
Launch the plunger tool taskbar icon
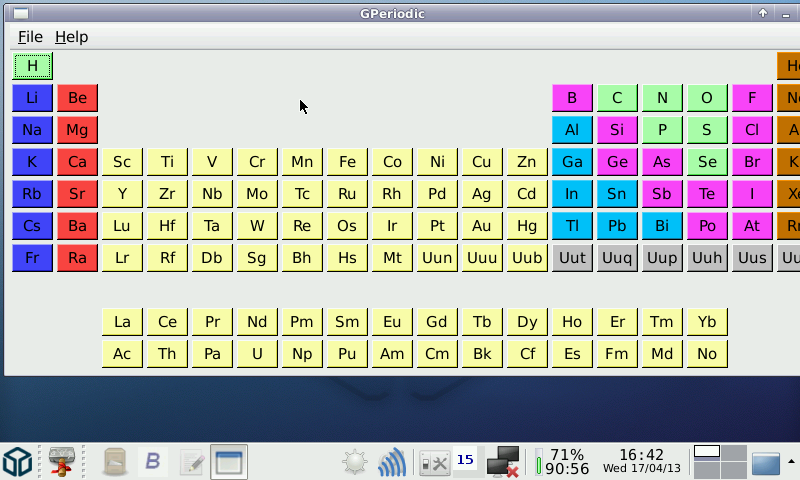point(62,462)
